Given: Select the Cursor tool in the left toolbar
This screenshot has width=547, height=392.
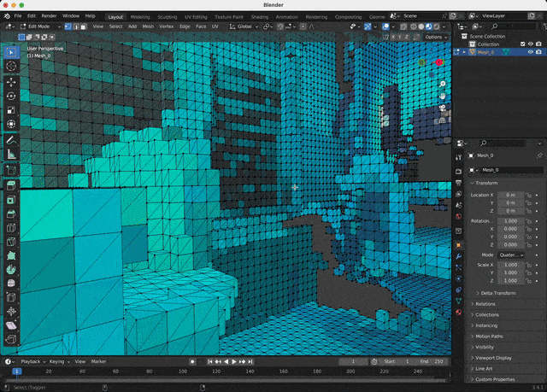Looking at the screenshot, I should pyautogui.click(x=11, y=67).
